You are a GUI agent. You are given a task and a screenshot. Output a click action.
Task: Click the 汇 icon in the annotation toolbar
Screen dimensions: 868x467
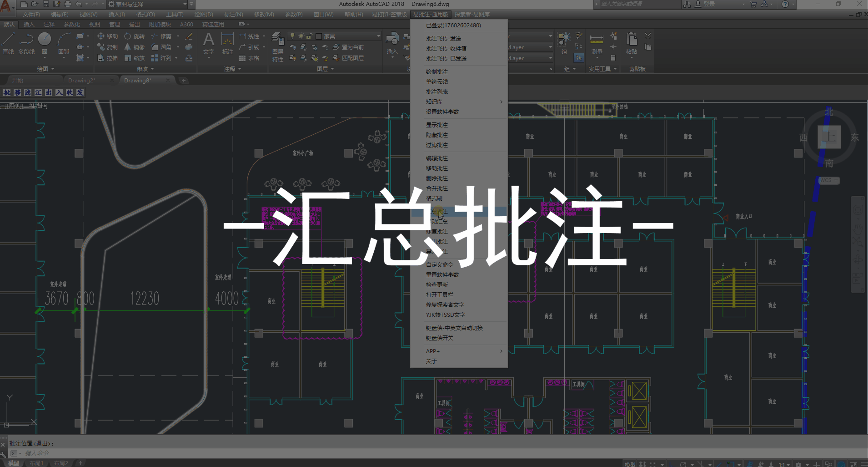coord(38,92)
